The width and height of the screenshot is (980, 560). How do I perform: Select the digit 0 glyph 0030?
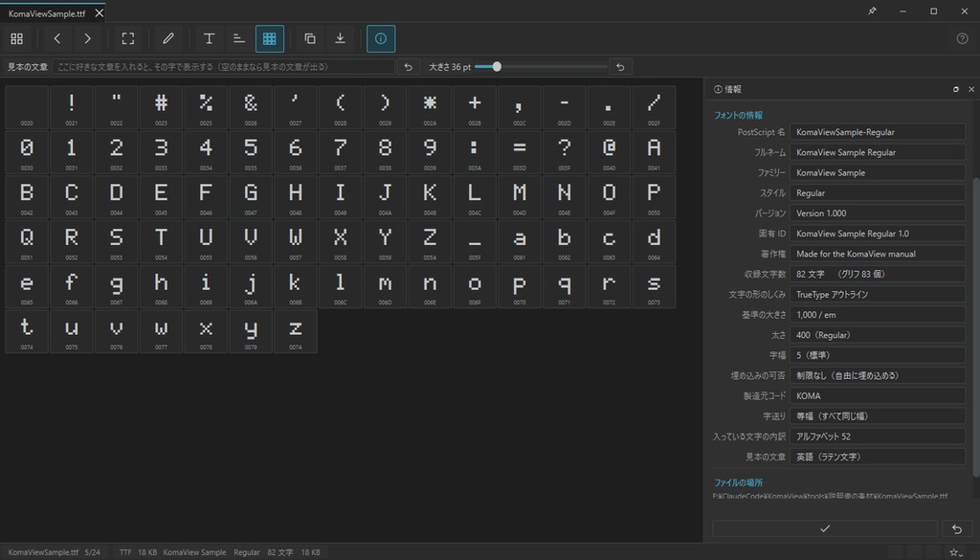point(27,152)
